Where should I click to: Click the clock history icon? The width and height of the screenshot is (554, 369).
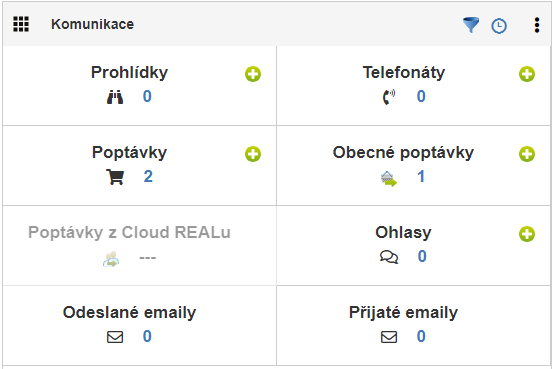499,26
